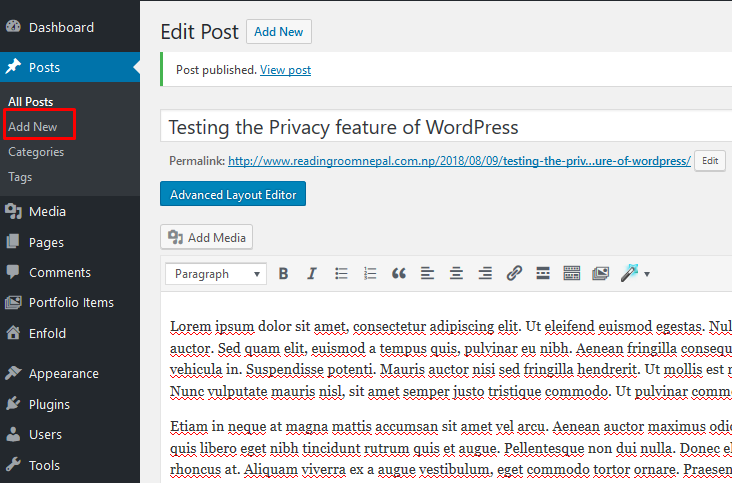Click the Add Media button
Image resolution: width=732 pixels, height=483 pixels.
207,237
